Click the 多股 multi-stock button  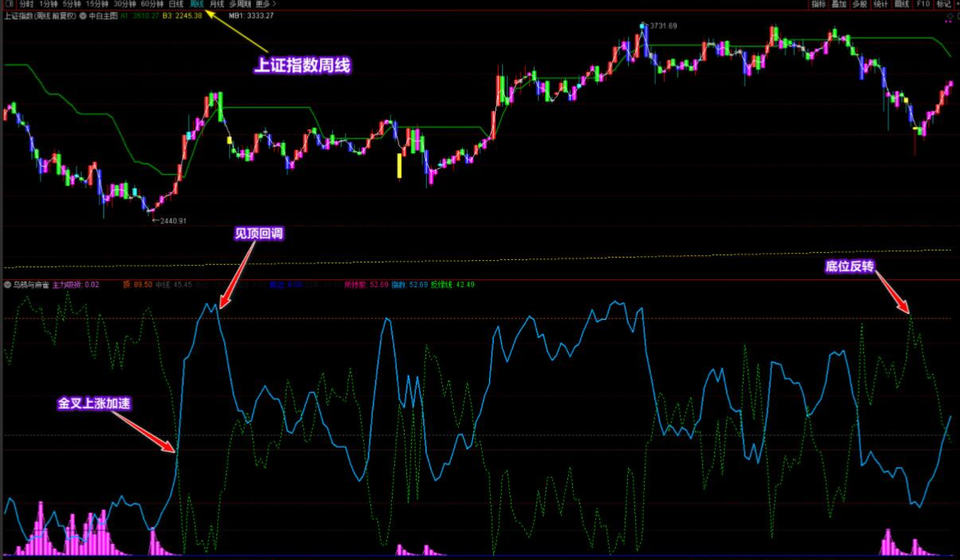[859, 4]
